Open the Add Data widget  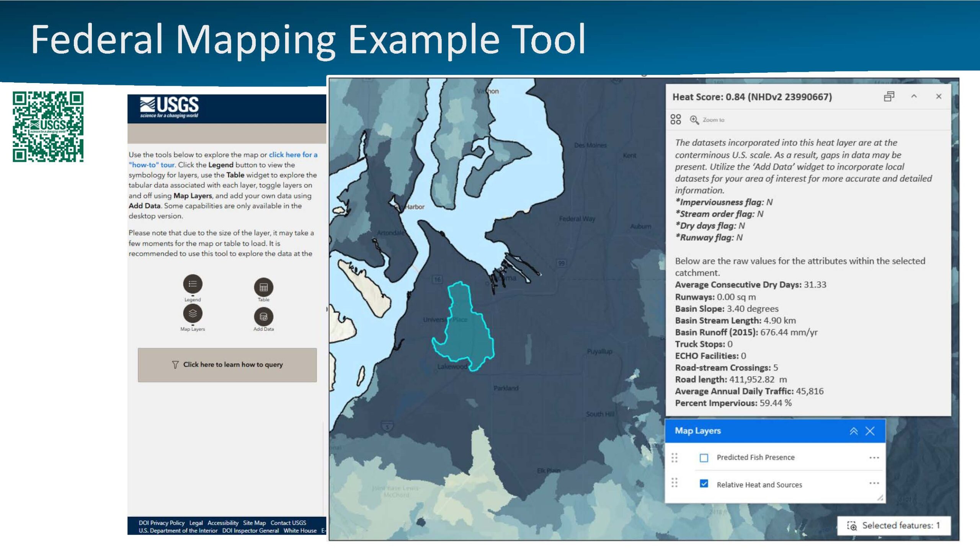tap(264, 316)
